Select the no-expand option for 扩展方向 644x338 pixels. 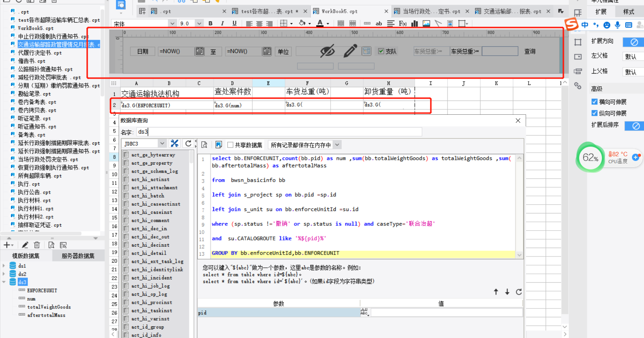634,42
